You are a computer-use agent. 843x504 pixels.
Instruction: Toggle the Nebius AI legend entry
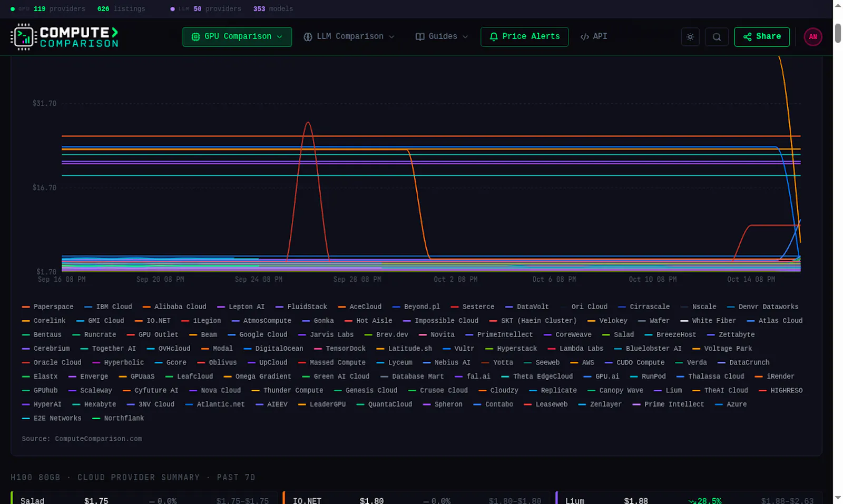pyautogui.click(x=447, y=363)
